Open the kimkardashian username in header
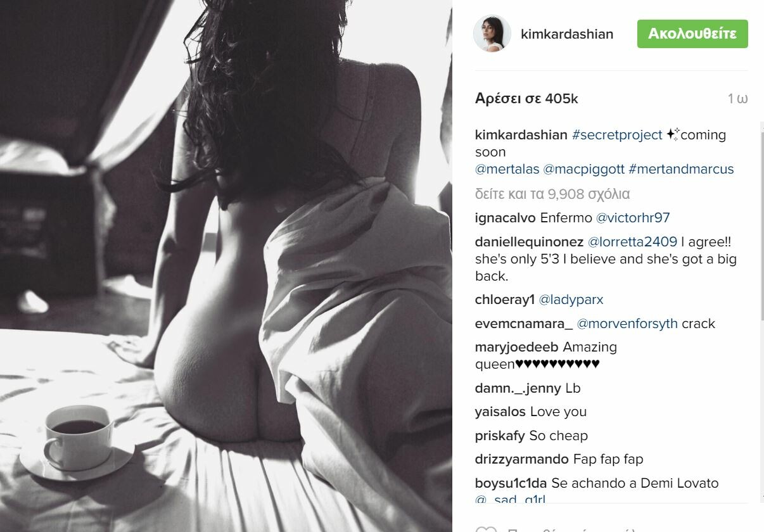The image size is (764, 532). point(567,34)
